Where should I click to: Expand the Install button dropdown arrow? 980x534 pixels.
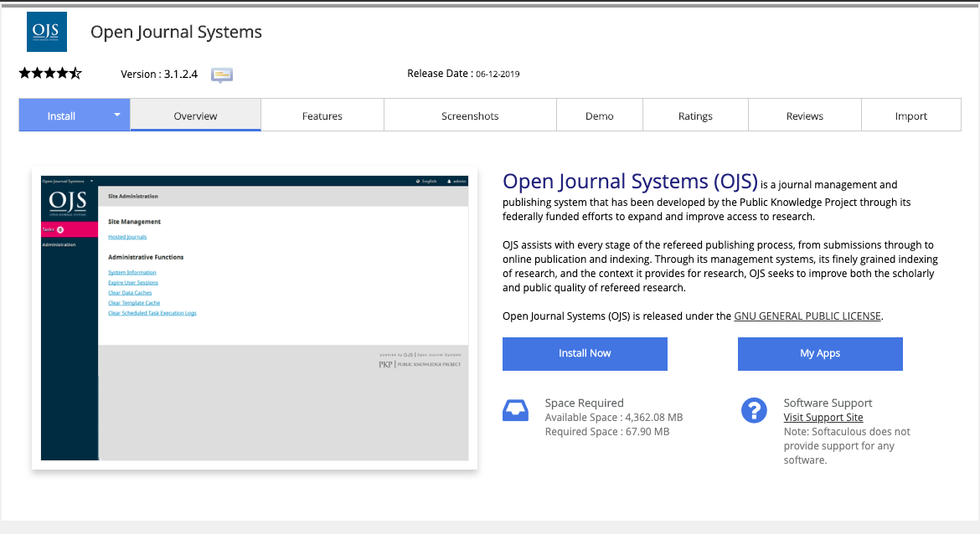pyautogui.click(x=117, y=115)
